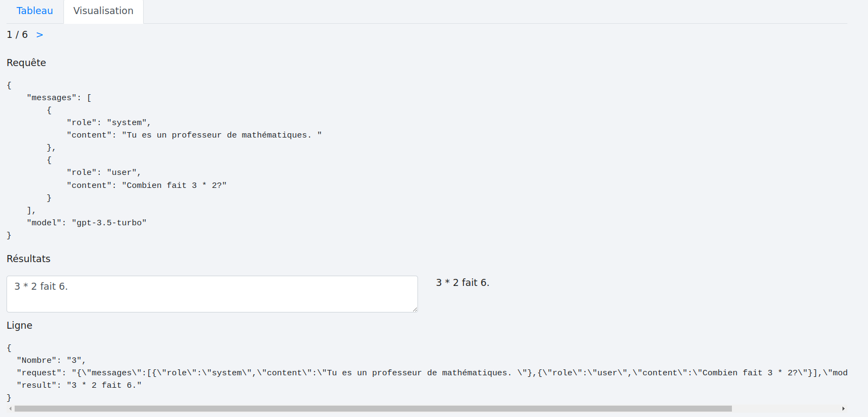Click the "Combien fait 3 * 2?" content line
Screen dimensions: 868x417
pos(146,185)
